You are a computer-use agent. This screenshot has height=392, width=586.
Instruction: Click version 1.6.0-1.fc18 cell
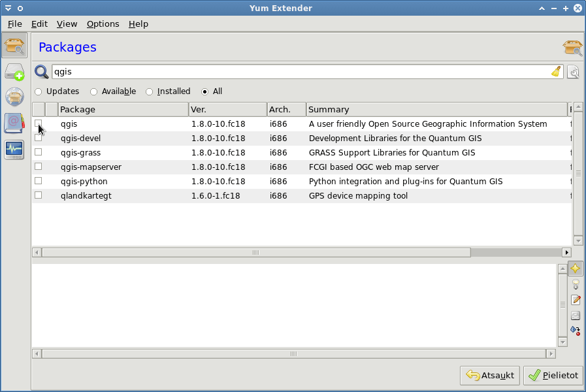[x=216, y=196]
